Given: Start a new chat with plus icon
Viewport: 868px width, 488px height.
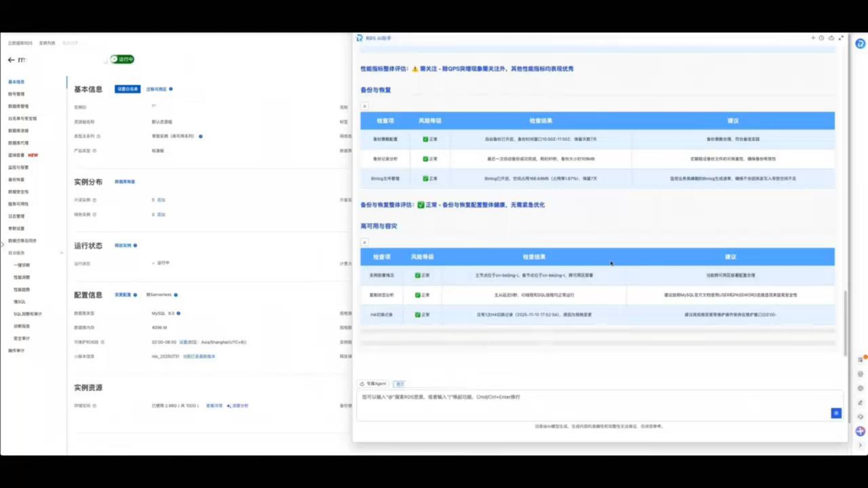Looking at the screenshot, I should pyautogui.click(x=813, y=38).
